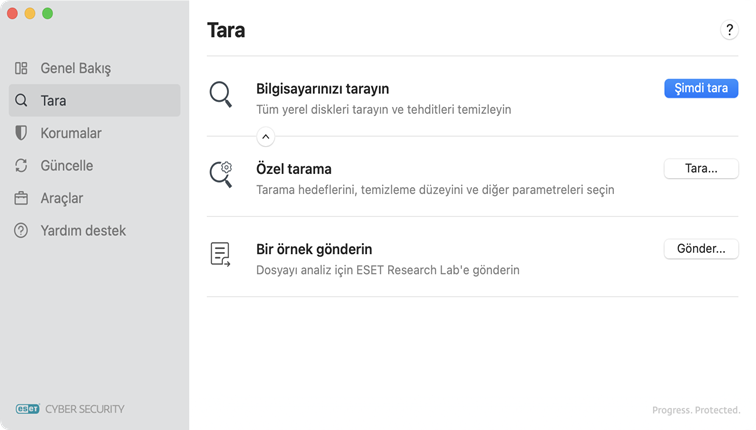Click the magnifier icon beside Bilgisayarınızı tarayın
756x430 pixels.
221,95
